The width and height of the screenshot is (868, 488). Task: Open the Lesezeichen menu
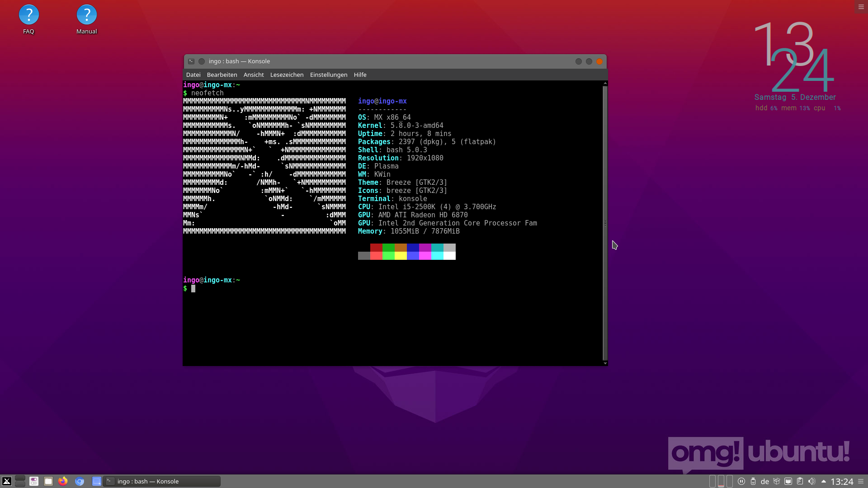tap(287, 75)
